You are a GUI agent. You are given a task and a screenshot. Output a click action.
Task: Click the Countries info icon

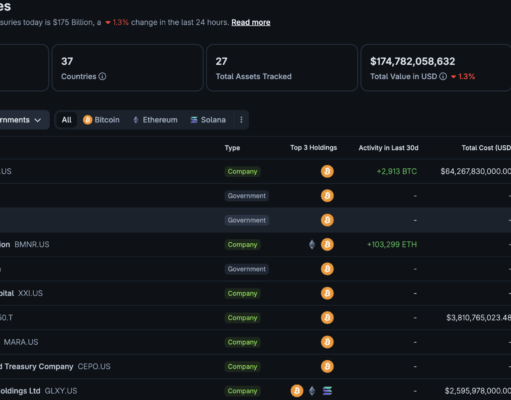click(x=102, y=76)
